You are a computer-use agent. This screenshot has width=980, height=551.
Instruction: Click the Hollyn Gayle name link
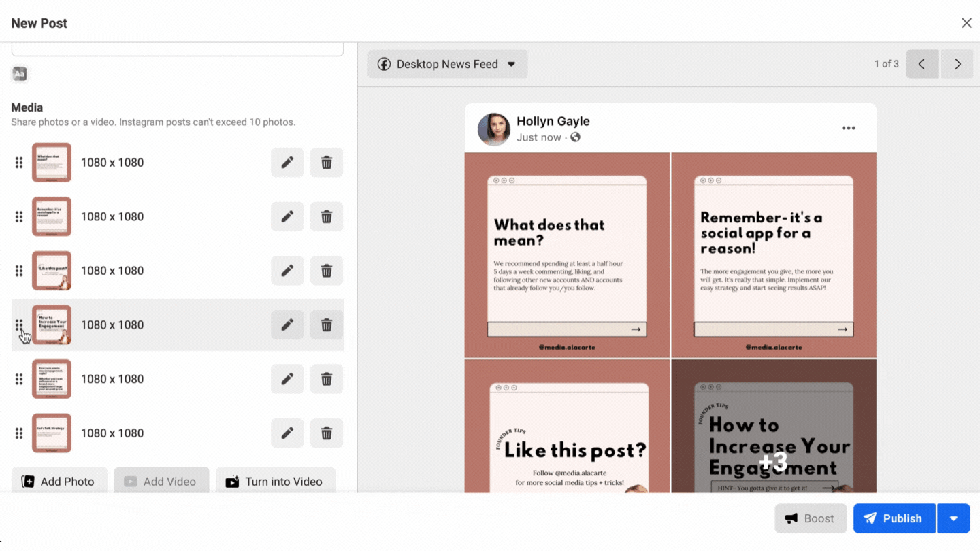pyautogui.click(x=553, y=121)
